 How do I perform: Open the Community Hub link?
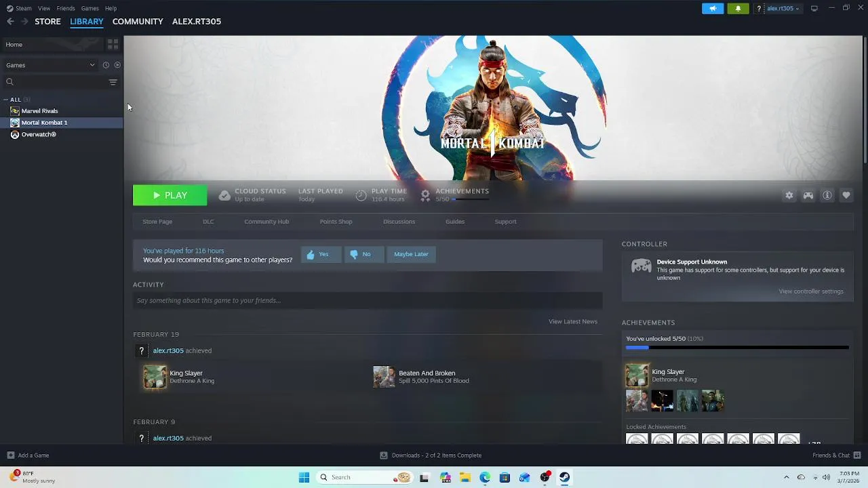click(267, 222)
